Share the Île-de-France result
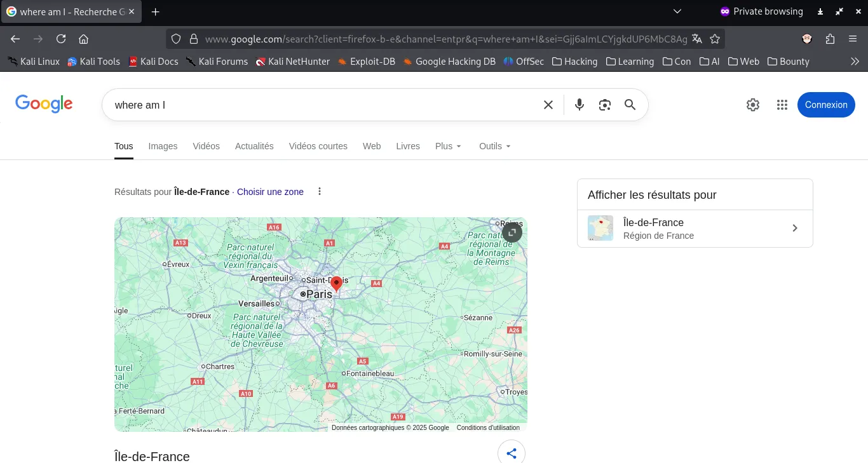The height and width of the screenshot is (463, 868). [x=511, y=453]
